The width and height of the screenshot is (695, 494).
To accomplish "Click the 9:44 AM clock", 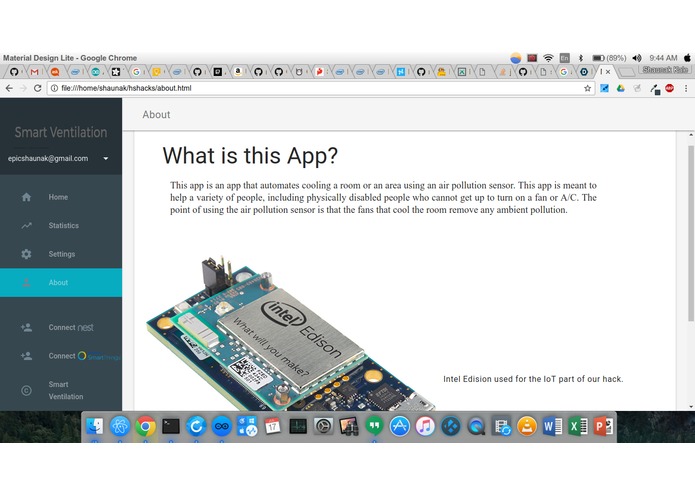I will (x=663, y=58).
